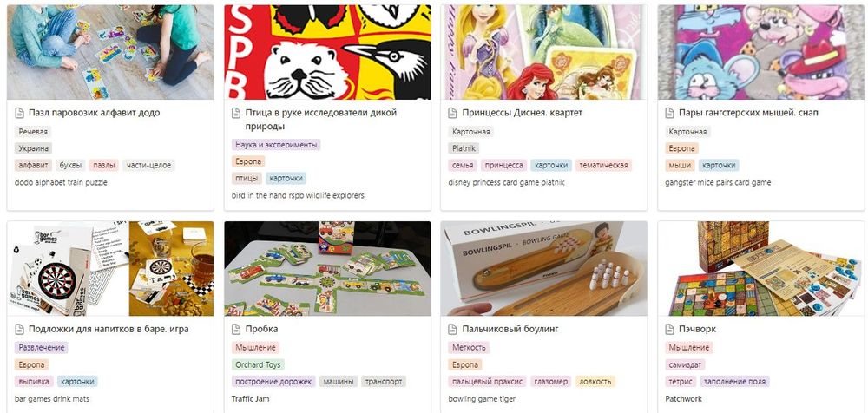
Task: Select the самиздат tag
Action: pos(686,364)
